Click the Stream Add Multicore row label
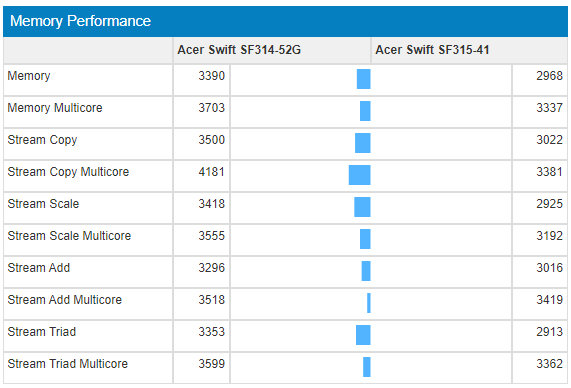The height and width of the screenshot is (388, 571). 65,300
